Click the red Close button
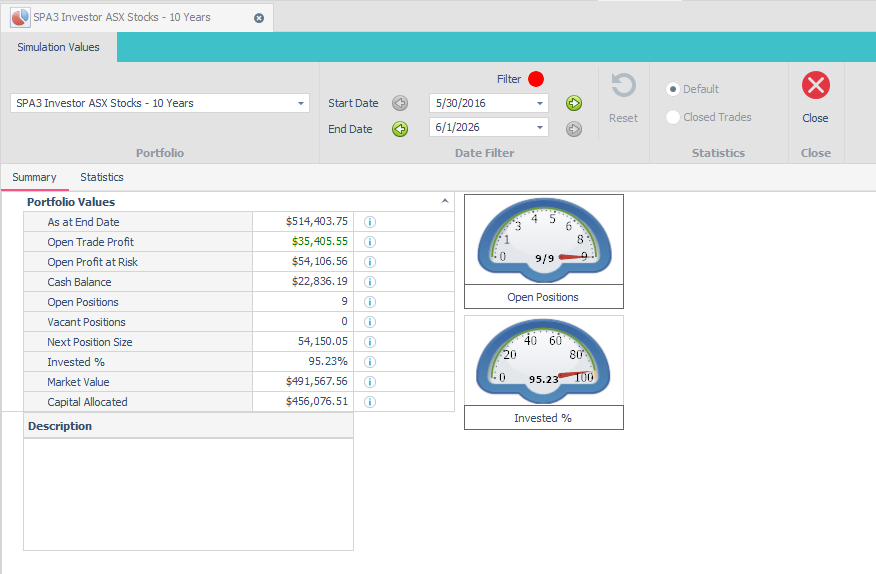The image size is (876, 574). pyautogui.click(x=816, y=86)
